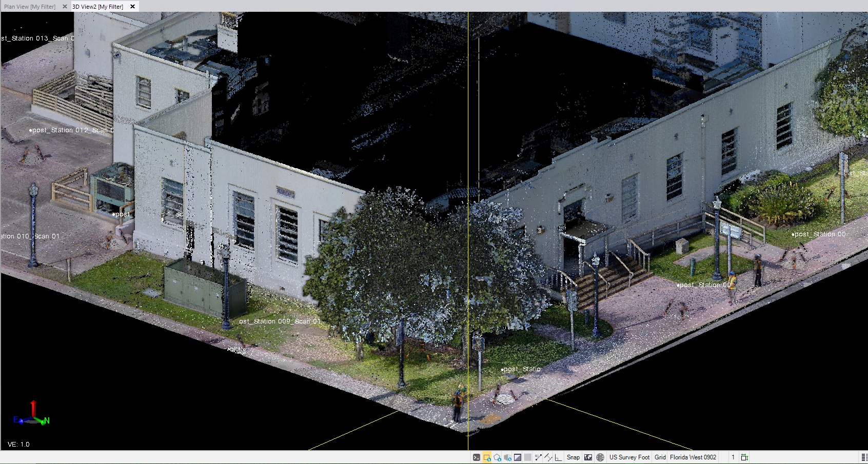Click the background map icon
Viewport: 868px width, 464px height.
coord(588,457)
